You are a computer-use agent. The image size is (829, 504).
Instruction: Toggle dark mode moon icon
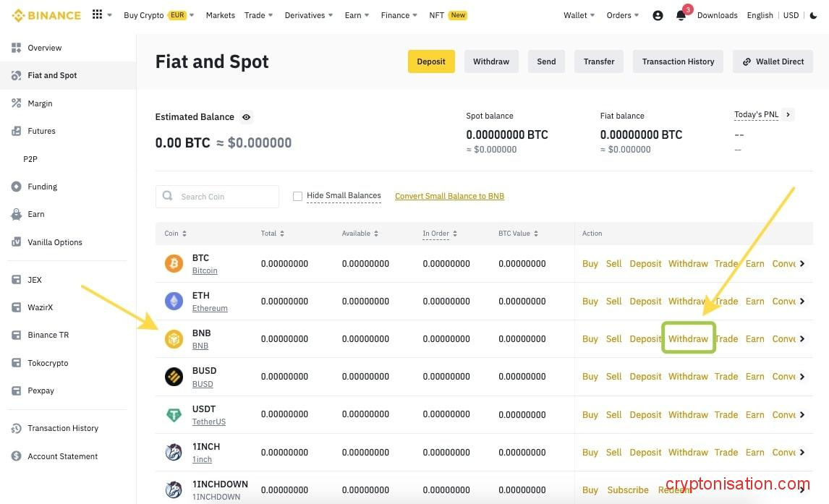tap(814, 15)
